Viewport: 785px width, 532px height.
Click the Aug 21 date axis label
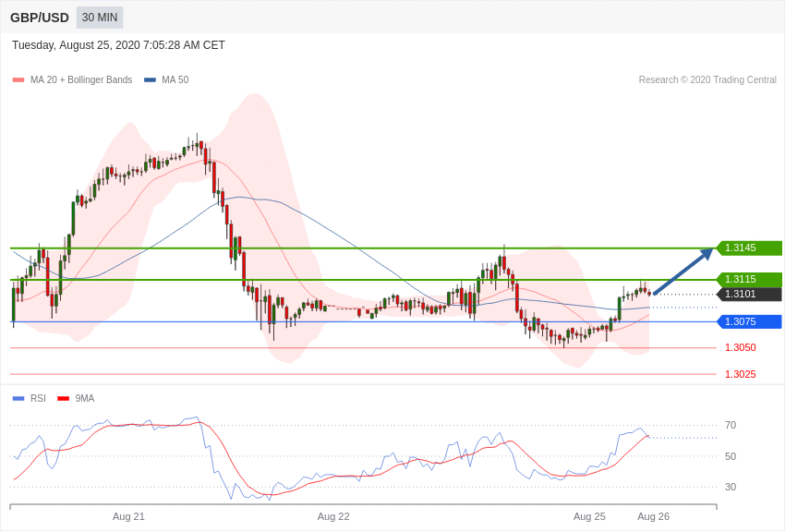[128, 516]
